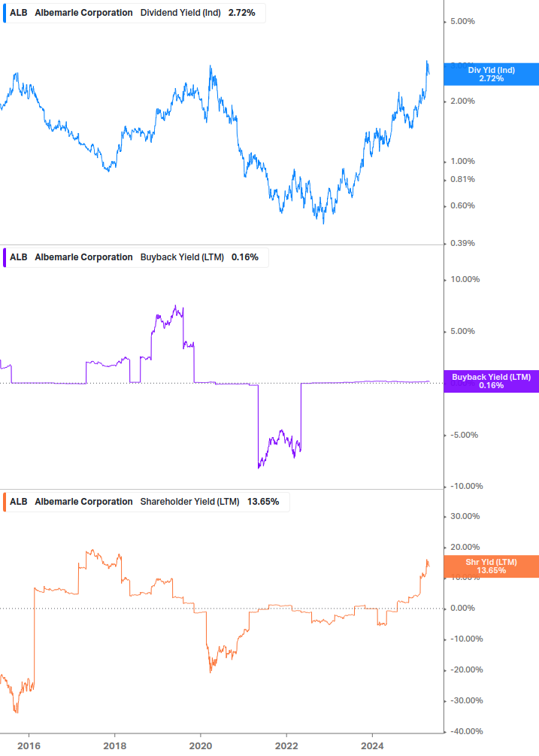Click the -40.00% tick on shareholder yield axis
The height and width of the screenshot is (756, 539).
(x=466, y=731)
